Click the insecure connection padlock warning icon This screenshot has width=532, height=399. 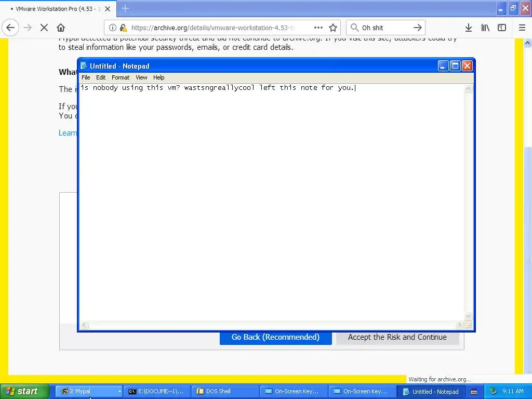pyautogui.click(x=124, y=28)
